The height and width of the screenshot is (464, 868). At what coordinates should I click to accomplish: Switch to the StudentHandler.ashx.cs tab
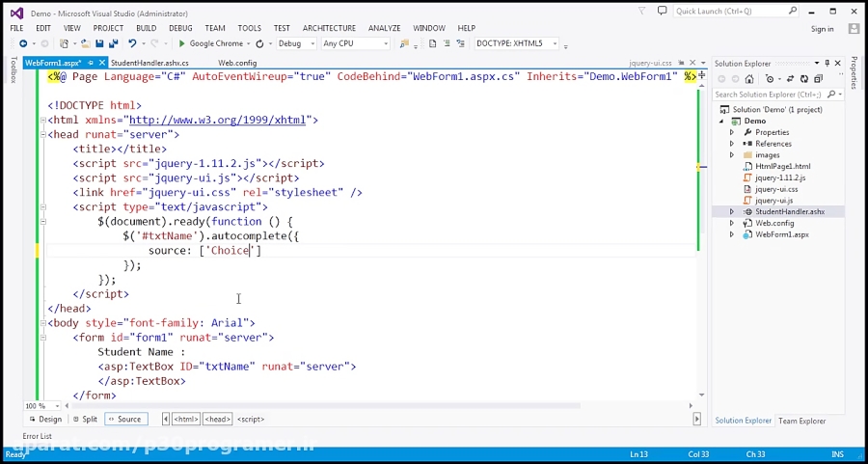click(149, 63)
